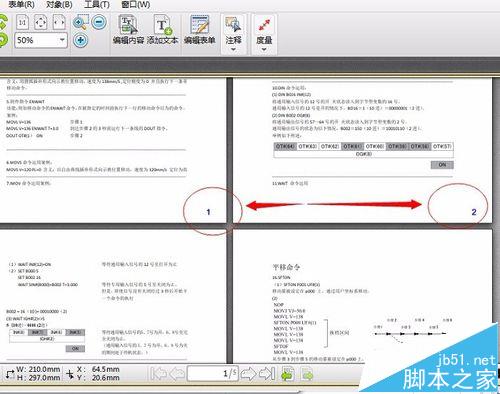
Task: Click the OG#(8) table cell on page 2
Action: (x=363, y=154)
